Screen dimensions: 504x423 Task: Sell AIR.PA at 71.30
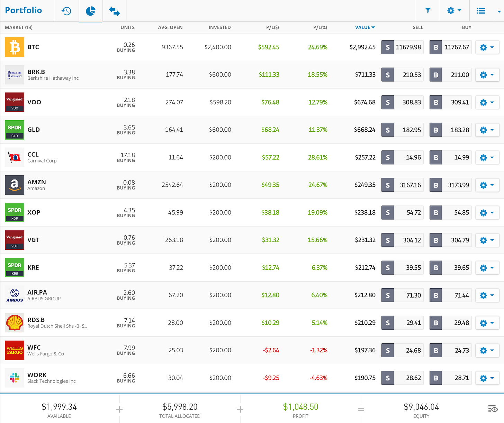(x=403, y=295)
